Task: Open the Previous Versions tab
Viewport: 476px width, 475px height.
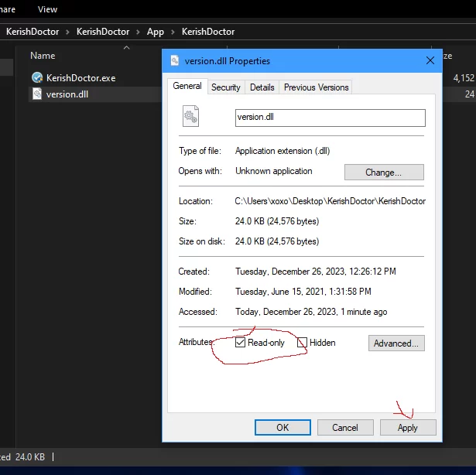Action: 316,87
